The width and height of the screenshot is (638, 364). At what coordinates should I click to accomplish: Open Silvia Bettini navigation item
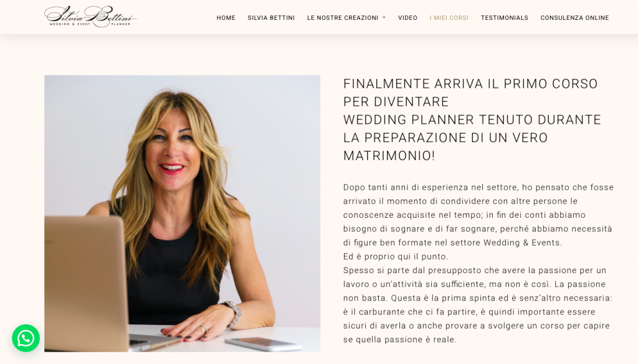pyautogui.click(x=271, y=18)
